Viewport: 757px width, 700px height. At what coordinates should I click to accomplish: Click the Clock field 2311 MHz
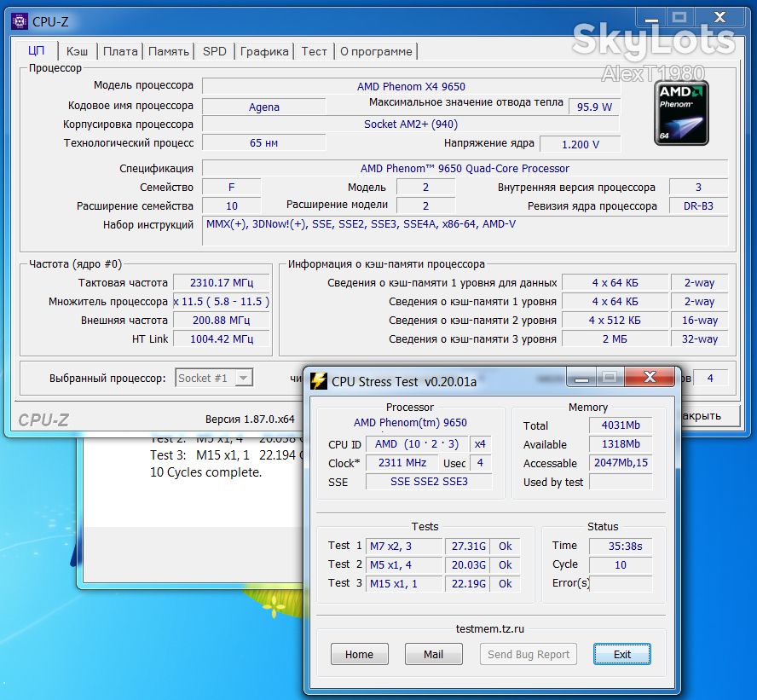402,462
